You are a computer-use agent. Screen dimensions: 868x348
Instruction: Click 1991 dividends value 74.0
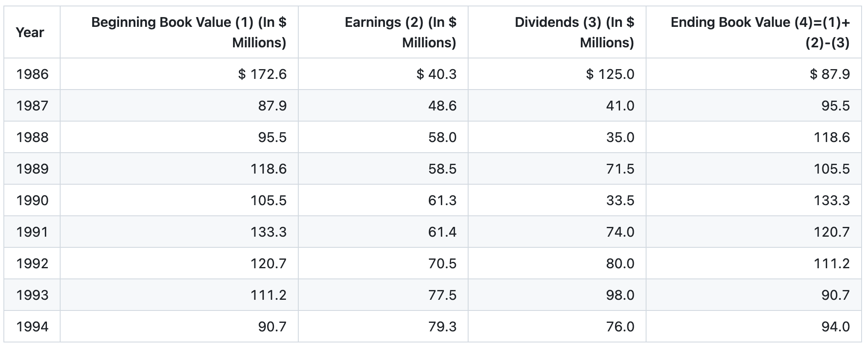point(620,232)
